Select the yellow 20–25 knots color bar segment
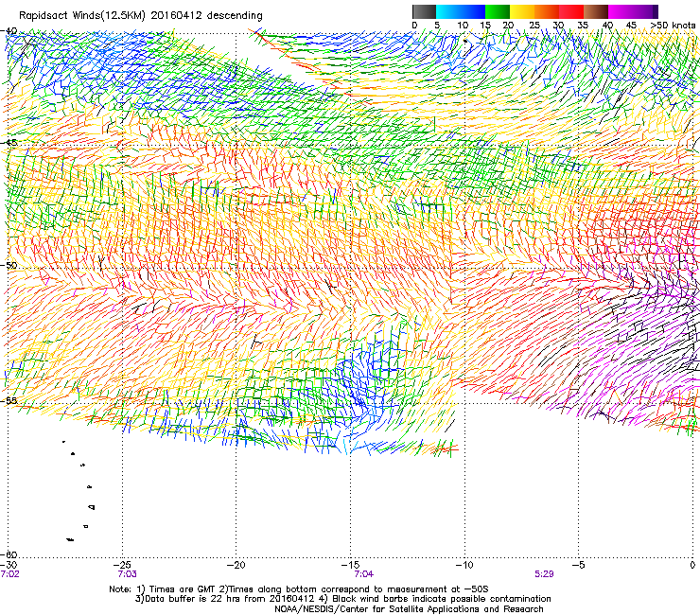This screenshot has height=615, width=700. tap(522, 11)
